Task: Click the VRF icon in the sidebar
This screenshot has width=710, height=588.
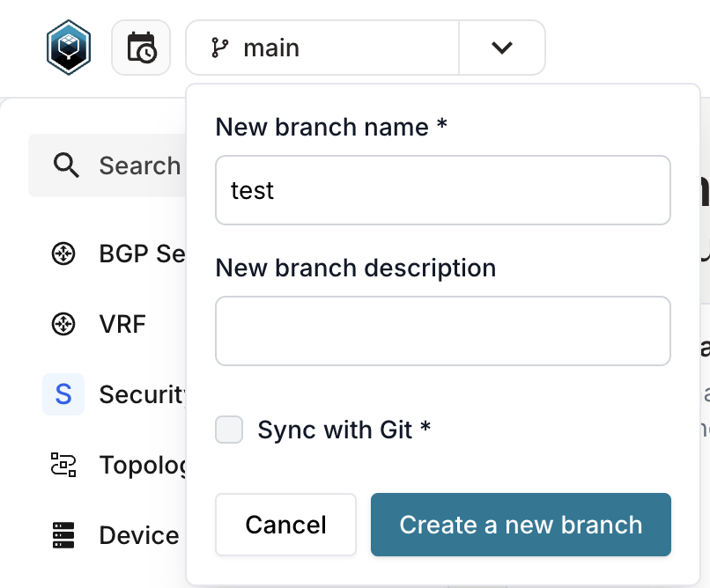Action: (x=63, y=324)
